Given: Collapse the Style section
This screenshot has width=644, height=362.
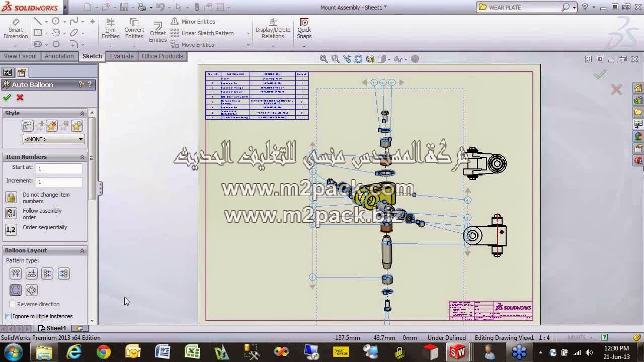Looking at the screenshot, I should pyautogui.click(x=82, y=113).
